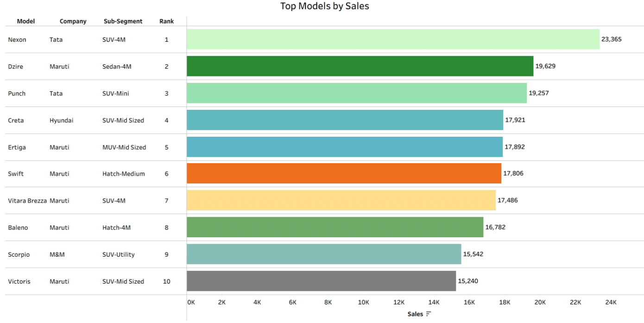
Task: Select the Punch model label
Action: click(17, 94)
